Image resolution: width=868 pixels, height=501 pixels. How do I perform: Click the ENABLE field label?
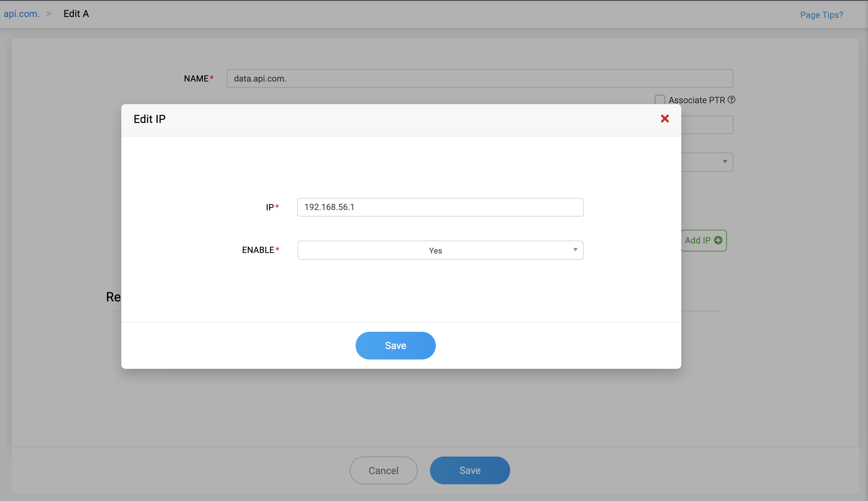coord(258,250)
